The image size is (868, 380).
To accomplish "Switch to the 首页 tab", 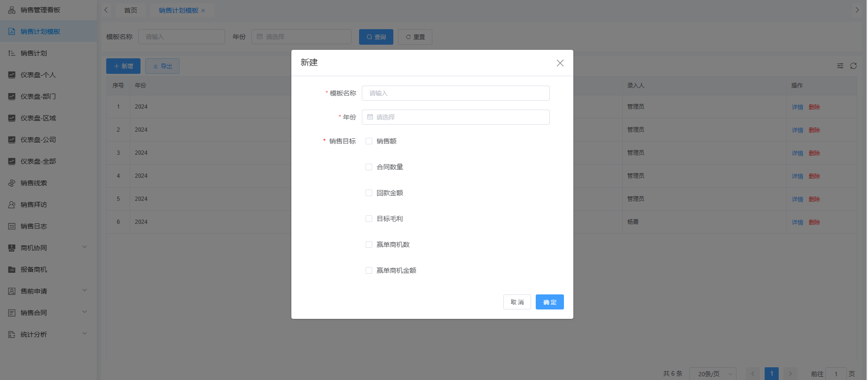I will 131,10.
